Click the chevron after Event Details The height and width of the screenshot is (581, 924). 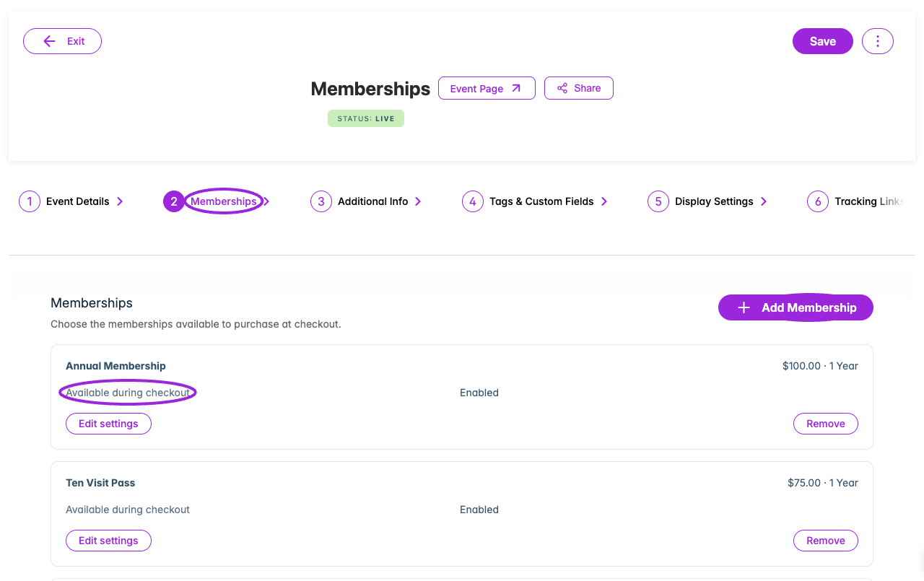[x=120, y=201]
